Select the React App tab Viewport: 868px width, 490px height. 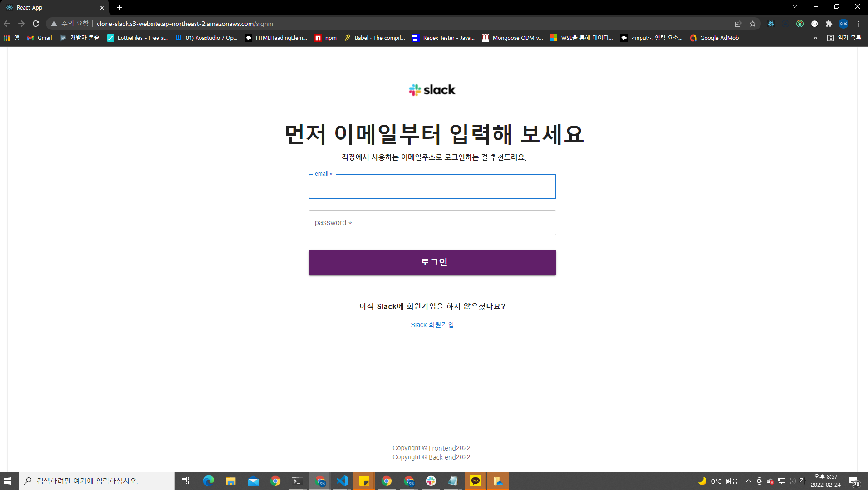tap(54, 8)
